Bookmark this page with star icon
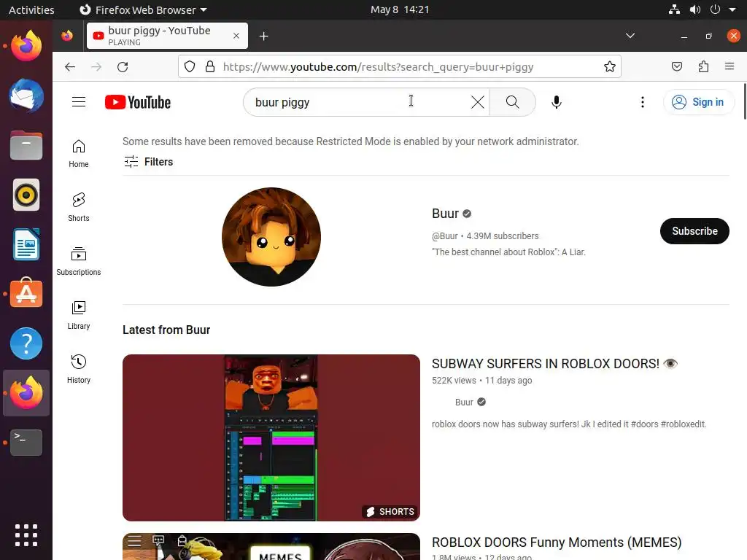 coord(609,66)
